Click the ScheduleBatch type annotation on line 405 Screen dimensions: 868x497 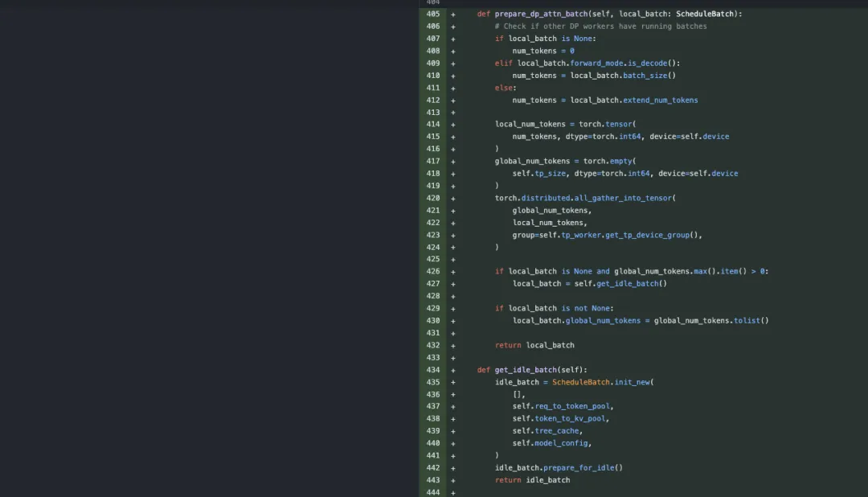click(x=705, y=14)
